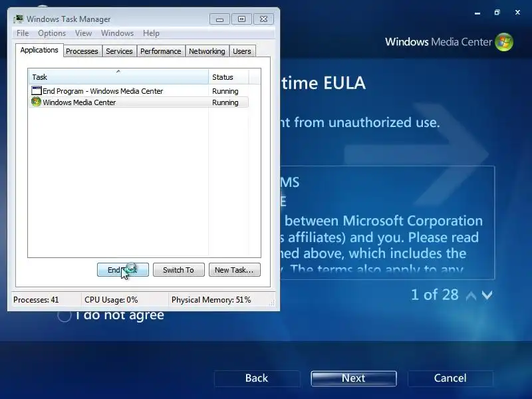Click inside the EULA terms text box
Viewport: 532px width, 399px height.
[x=387, y=223]
